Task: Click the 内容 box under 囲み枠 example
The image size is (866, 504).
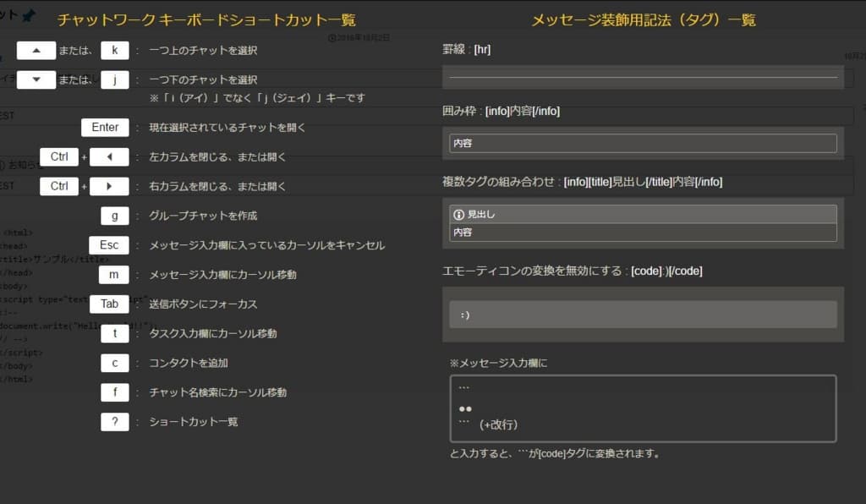Action: coord(643,143)
